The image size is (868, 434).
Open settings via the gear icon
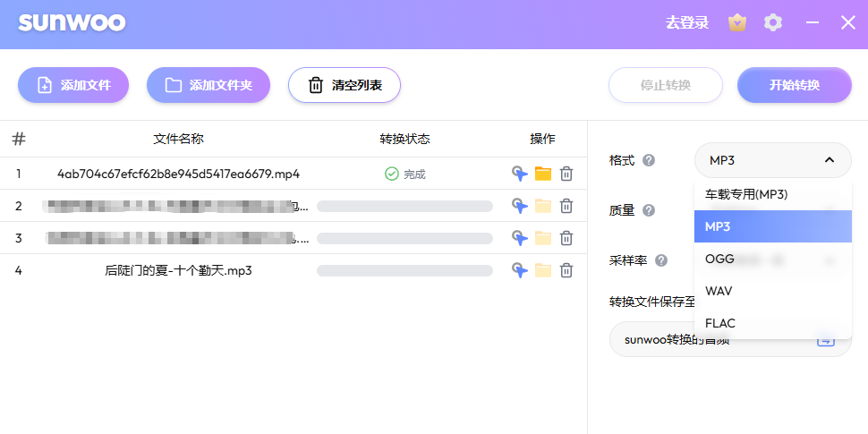pyautogui.click(x=773, y=23)
